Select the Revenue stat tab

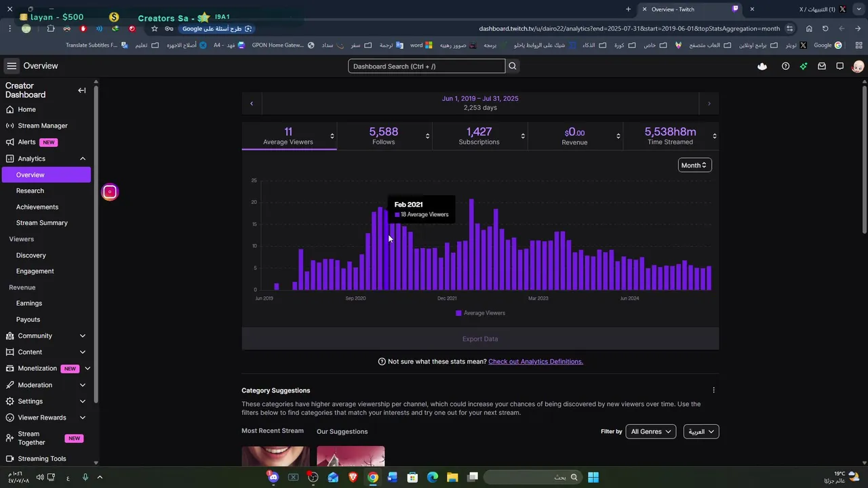point(574,136)
